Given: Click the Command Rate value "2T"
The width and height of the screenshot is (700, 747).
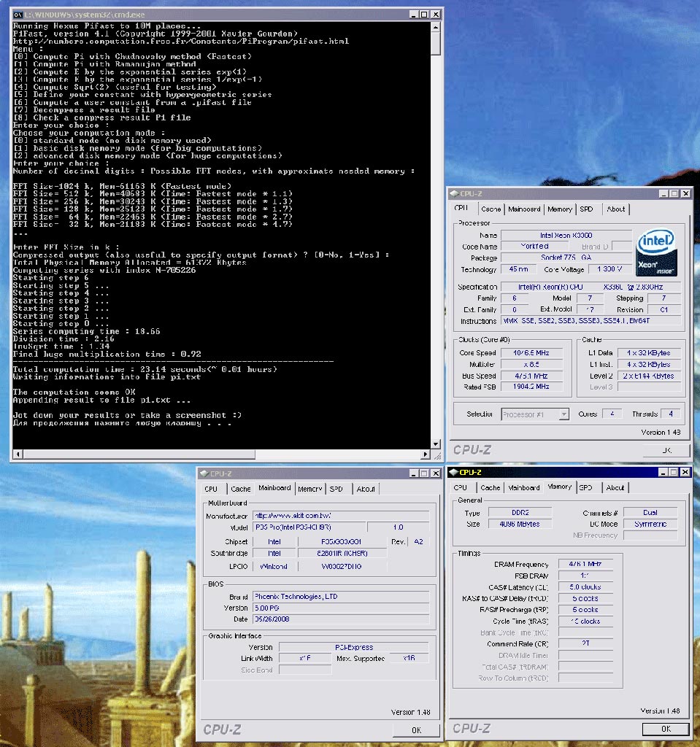Looking at the screenshot, I should pyautogui.click(x=585, y=643).
